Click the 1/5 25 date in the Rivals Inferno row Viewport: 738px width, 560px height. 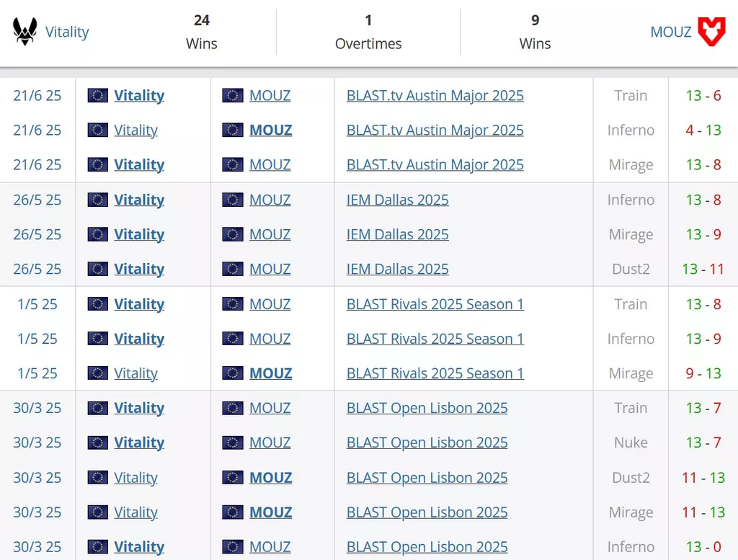[x=37, y=338]
